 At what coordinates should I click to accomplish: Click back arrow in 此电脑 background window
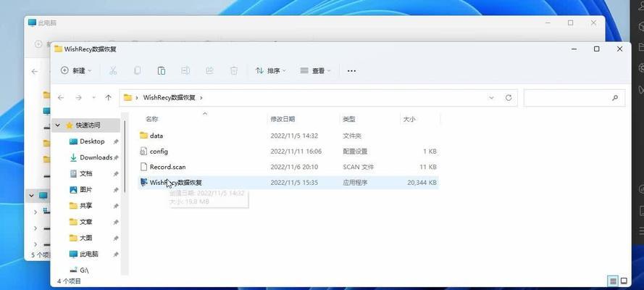35,72
